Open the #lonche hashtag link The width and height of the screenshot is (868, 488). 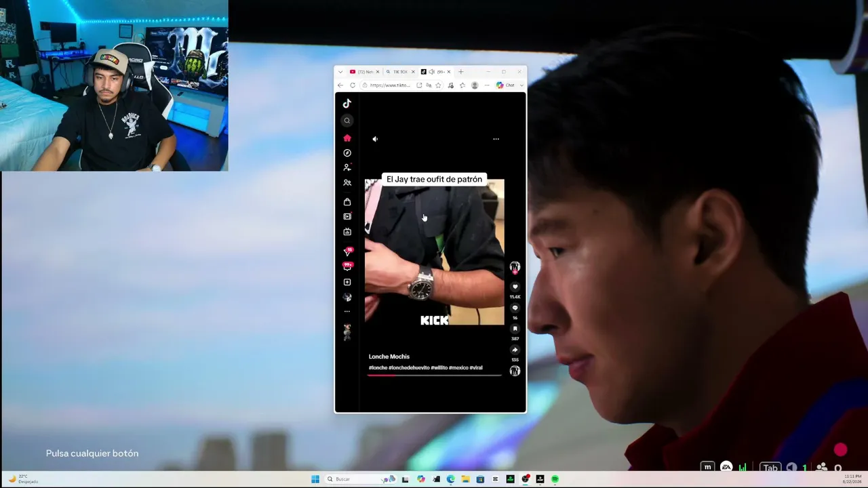378,367
